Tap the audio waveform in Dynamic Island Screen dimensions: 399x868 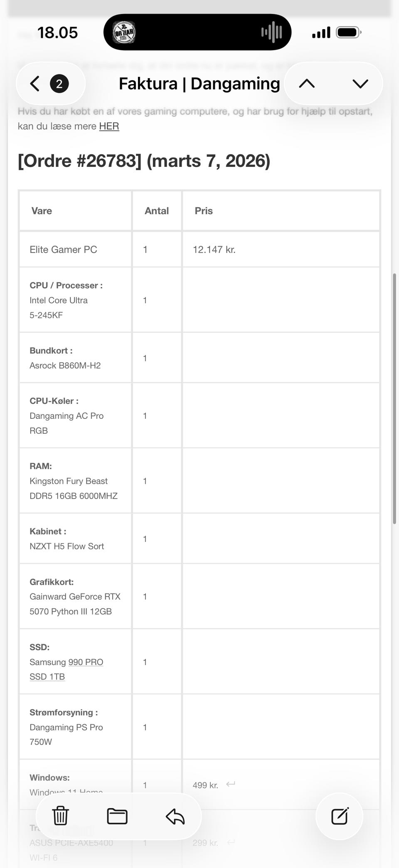point(271,32)
